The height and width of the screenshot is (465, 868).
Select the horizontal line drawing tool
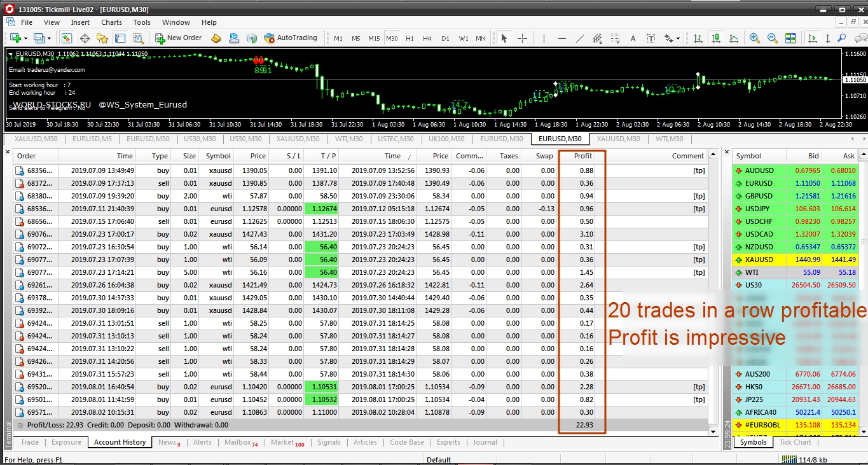point(562,38)
